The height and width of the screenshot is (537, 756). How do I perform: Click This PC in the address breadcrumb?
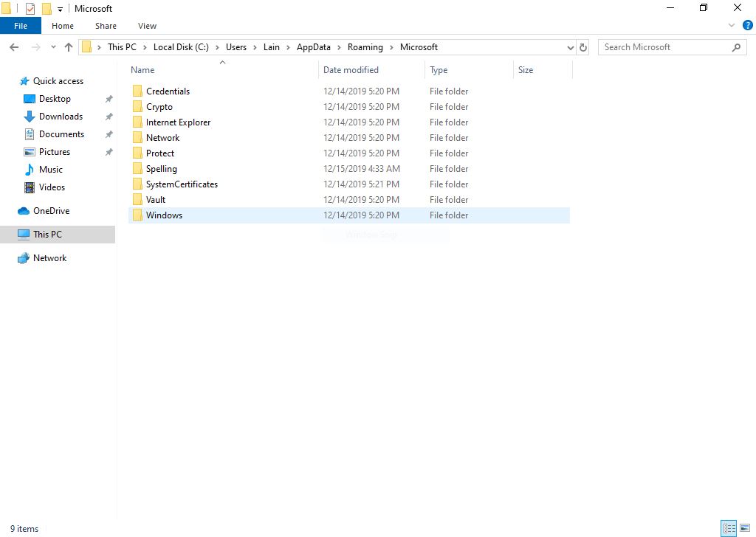(122, 47)
